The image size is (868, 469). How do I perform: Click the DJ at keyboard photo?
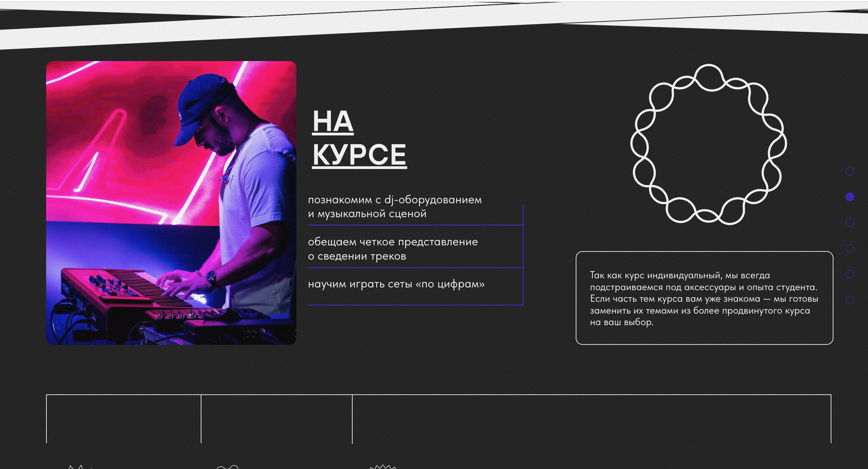point(171,203)
